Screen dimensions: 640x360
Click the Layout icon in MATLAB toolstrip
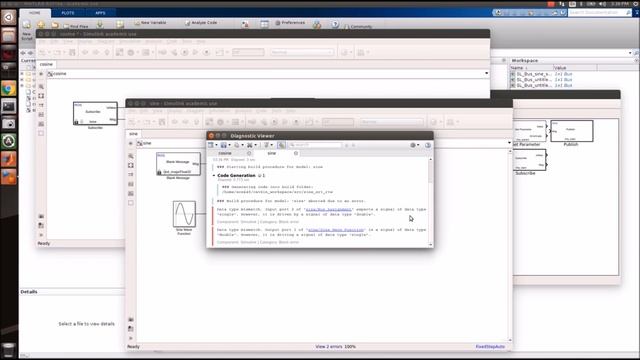[264, 24]
